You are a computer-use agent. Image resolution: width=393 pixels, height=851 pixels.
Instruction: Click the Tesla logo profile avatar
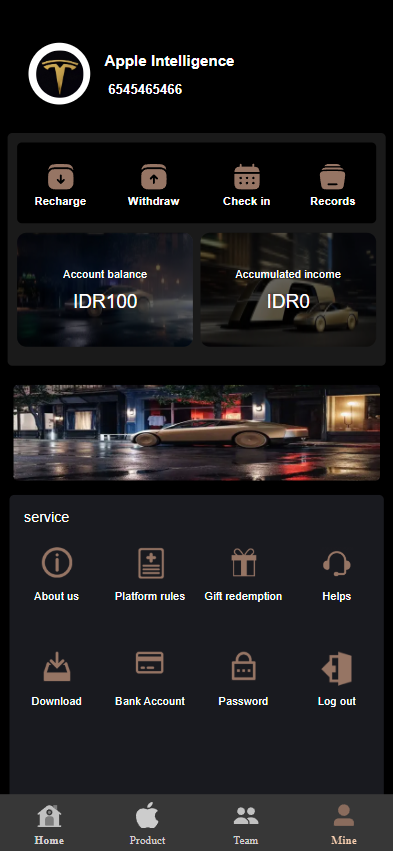[x=59, y=74]
